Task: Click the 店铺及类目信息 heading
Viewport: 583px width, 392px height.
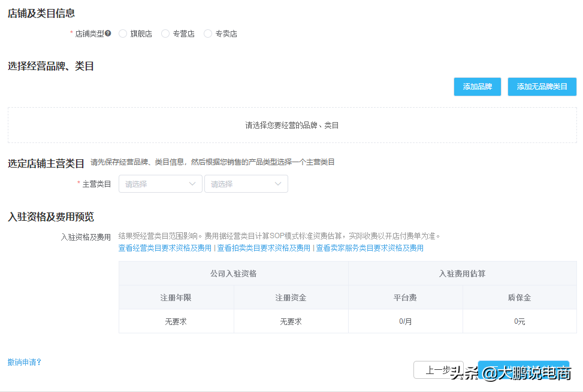Action: click(x=41, y=13)
